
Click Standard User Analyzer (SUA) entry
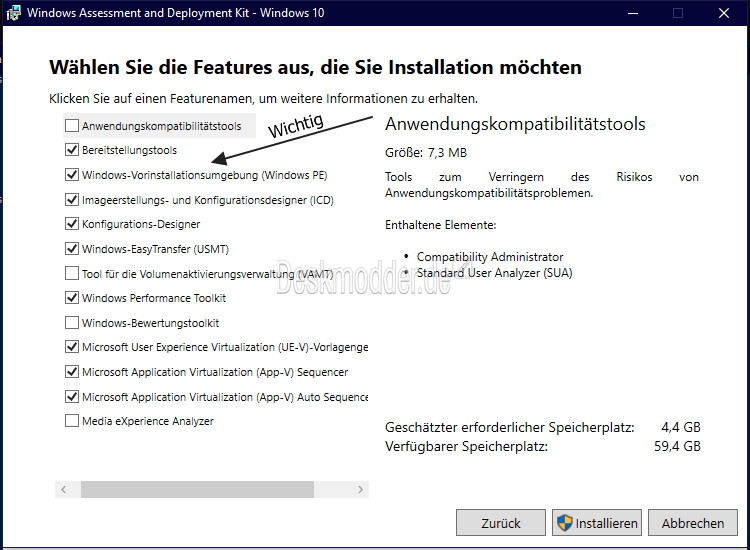pos(494,273)
